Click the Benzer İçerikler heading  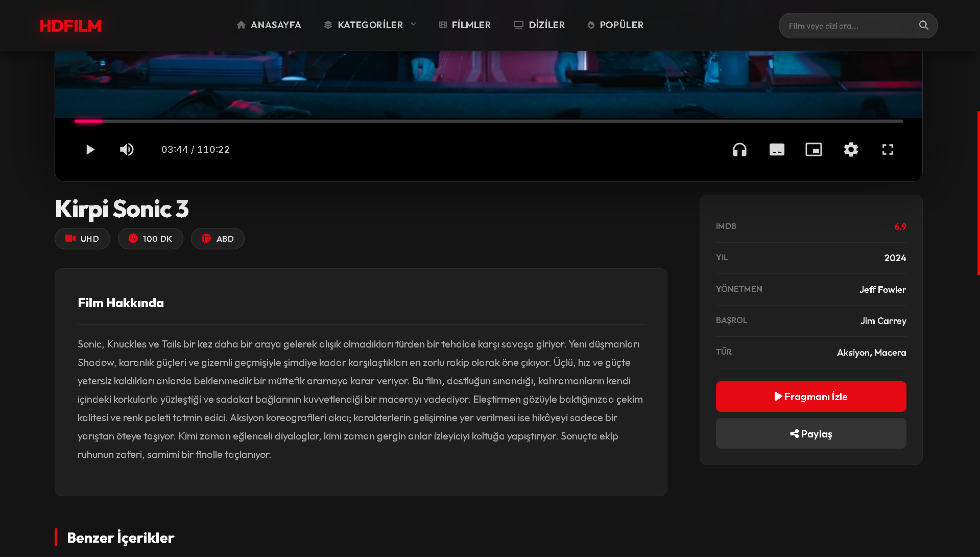pyautogui.click(x=121, y=538)
